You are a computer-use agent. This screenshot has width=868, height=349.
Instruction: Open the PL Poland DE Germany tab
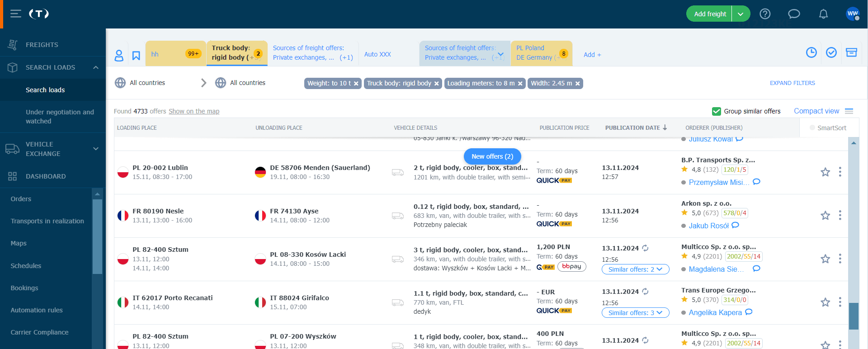pyautogui.click(x=542, y=53)
